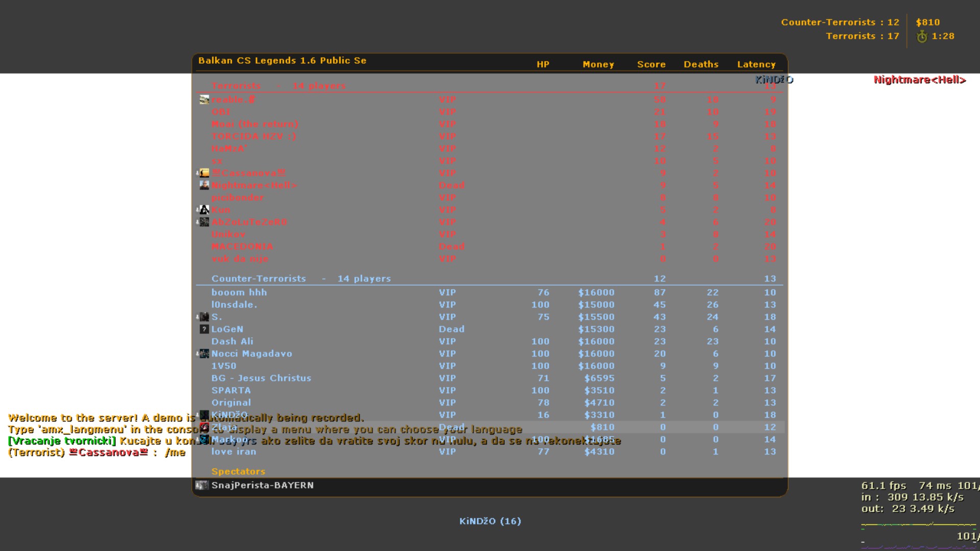Click Cassanova's sunset avatar icon

[204, 173]
